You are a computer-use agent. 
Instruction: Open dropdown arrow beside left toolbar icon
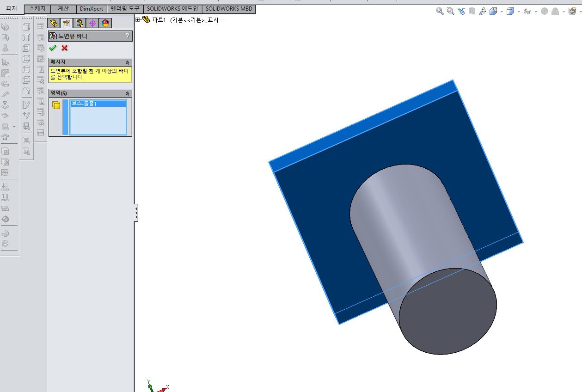pos(14,127)
